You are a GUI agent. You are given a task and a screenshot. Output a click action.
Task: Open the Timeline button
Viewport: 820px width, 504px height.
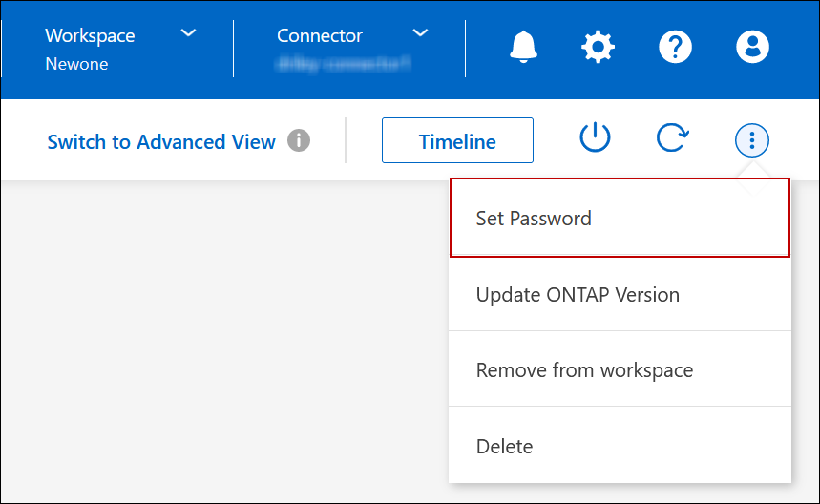pos(457,141)
